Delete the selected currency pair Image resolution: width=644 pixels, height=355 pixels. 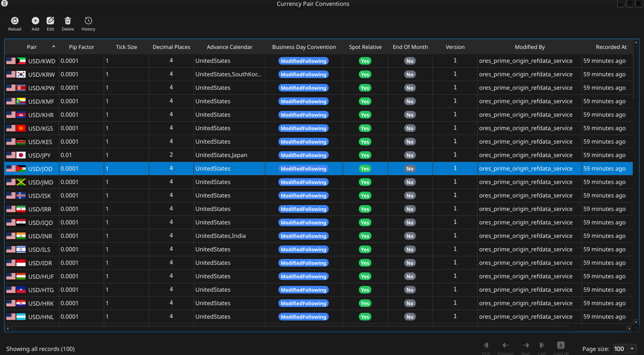(68, 24)
